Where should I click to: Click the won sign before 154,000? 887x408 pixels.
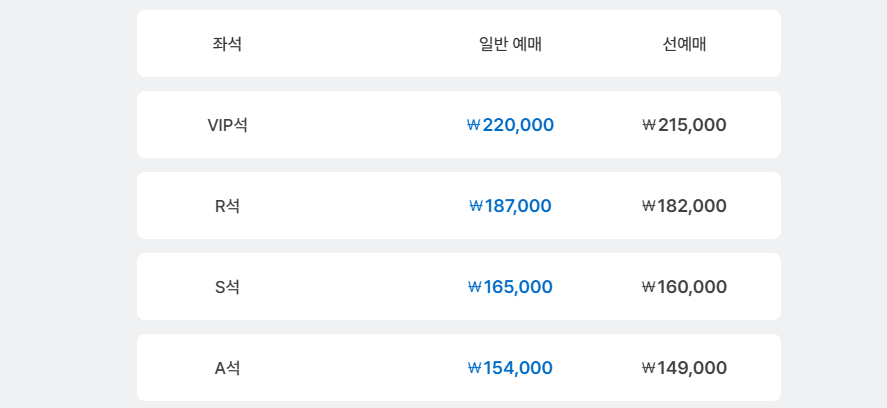pyautogui.click(x=475, y=368)
